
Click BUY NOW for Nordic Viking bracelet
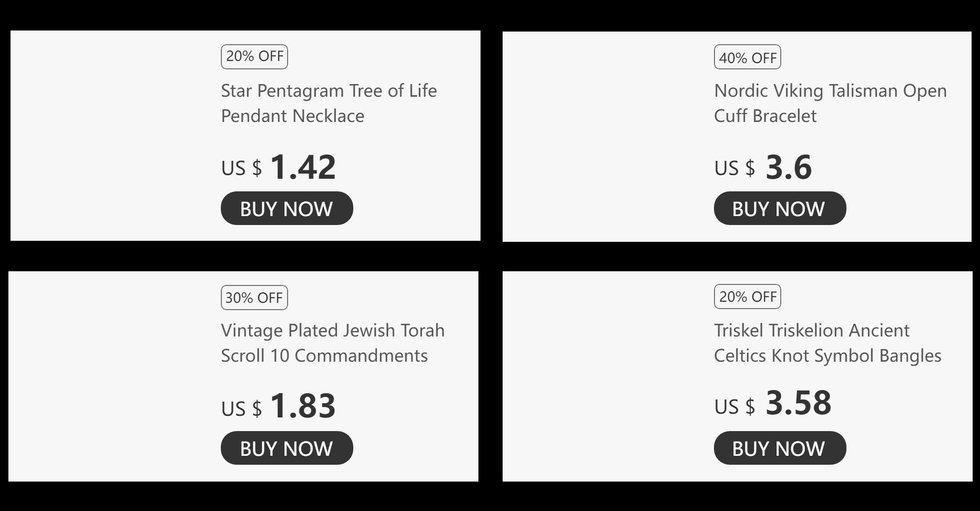click(780, 208)
